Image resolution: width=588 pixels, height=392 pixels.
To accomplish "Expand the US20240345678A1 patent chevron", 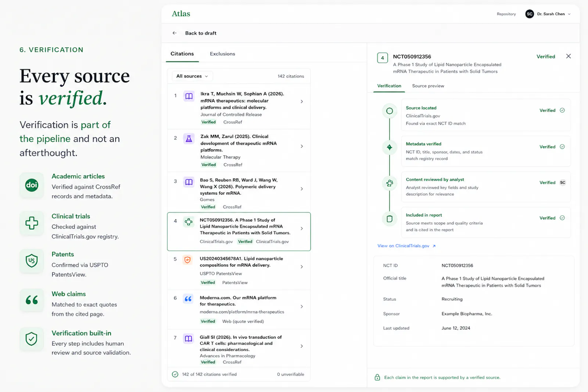I will [302, 267].
